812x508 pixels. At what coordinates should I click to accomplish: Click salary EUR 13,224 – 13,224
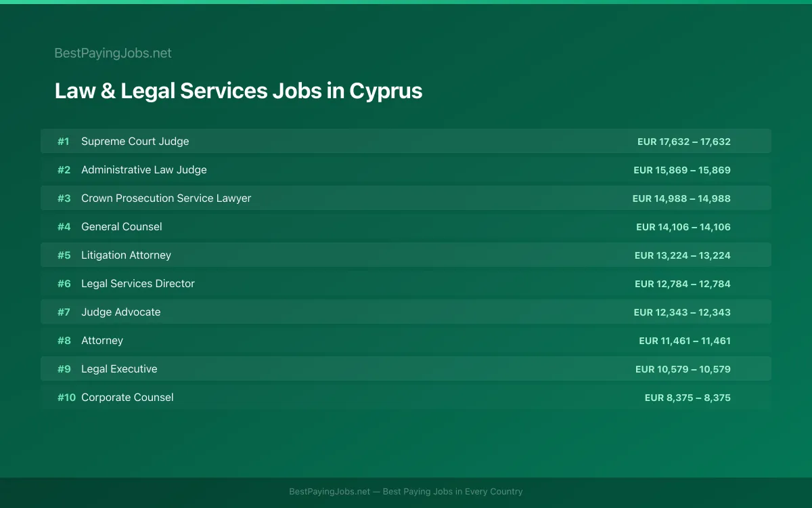tap(683, 255)
